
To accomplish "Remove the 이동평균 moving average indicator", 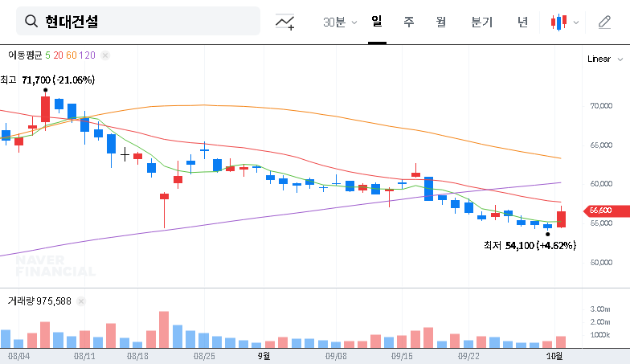I will (x=105, y=55).
